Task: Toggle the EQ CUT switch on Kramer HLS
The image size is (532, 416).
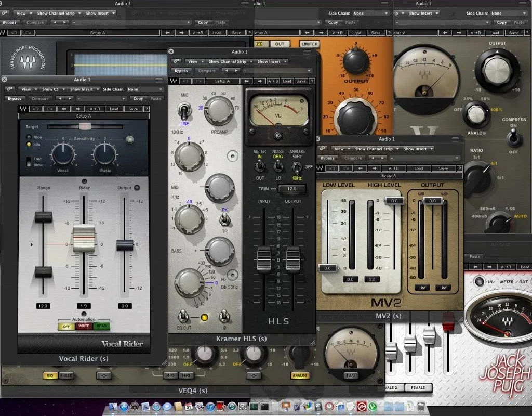Action: click(x=183, y=317)
